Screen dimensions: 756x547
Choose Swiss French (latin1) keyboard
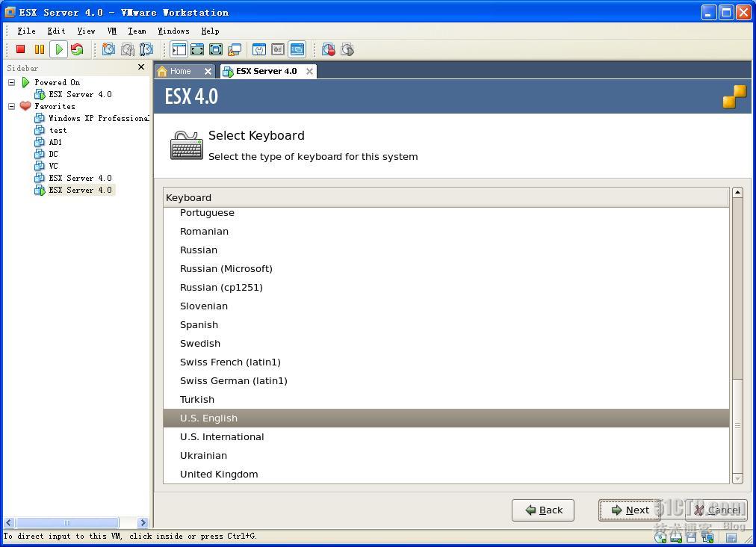(446, 362)
